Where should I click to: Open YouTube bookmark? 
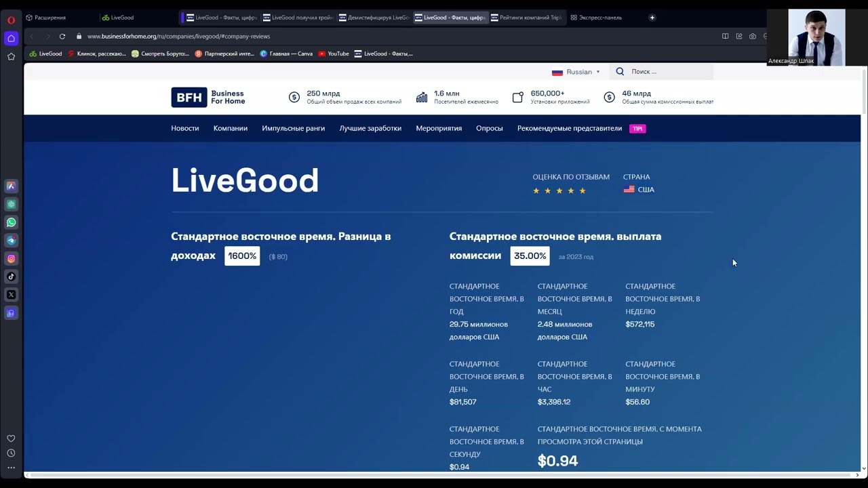(334, 54)
